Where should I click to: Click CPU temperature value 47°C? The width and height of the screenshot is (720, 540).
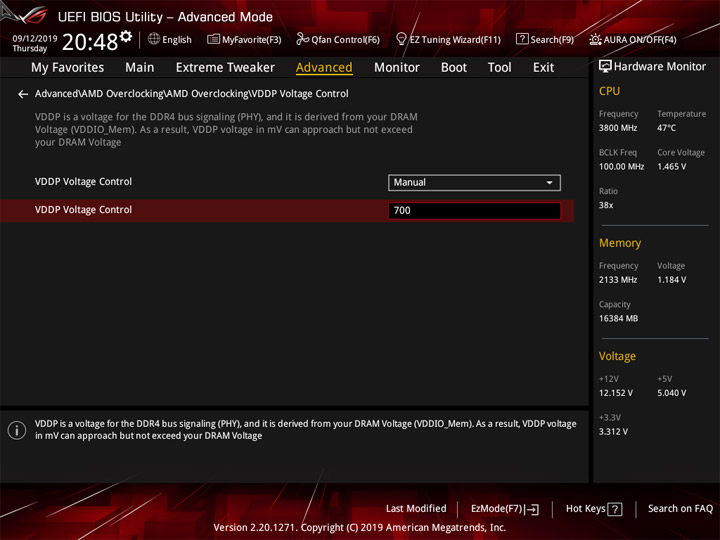(666, 128)
